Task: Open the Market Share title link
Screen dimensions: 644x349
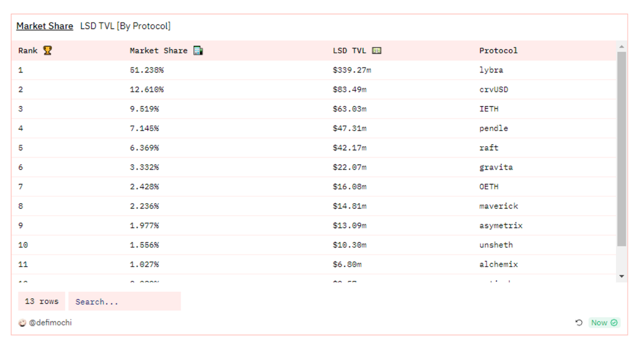Action: pyautogui.click(x=45, y=26)
